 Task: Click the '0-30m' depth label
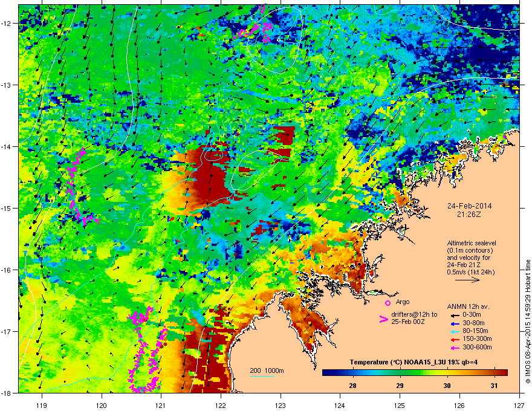(x=472, y=315)
